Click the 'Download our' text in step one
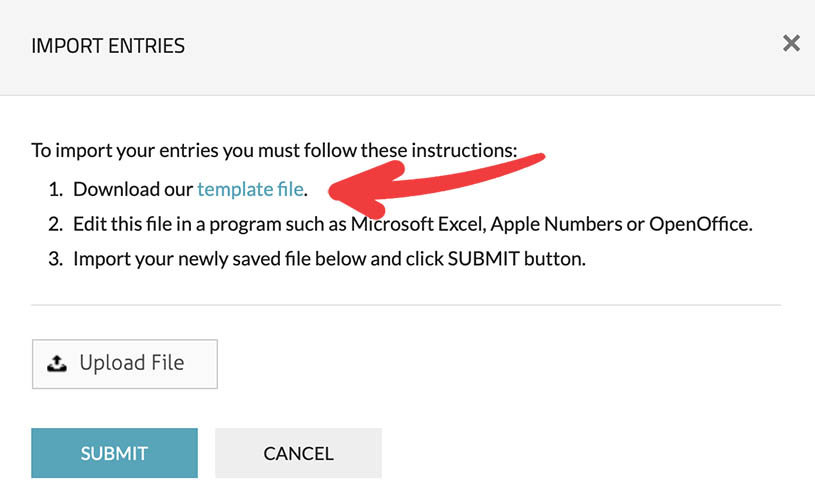 133,188
